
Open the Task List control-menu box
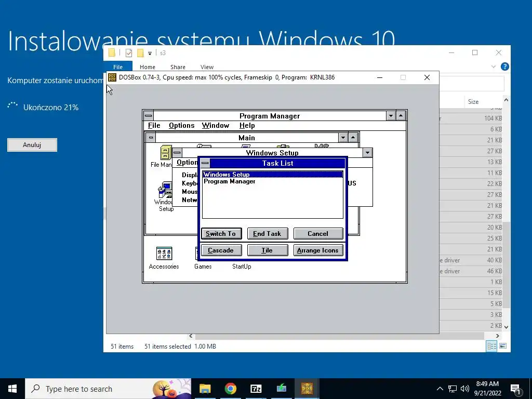coord(205,163)
